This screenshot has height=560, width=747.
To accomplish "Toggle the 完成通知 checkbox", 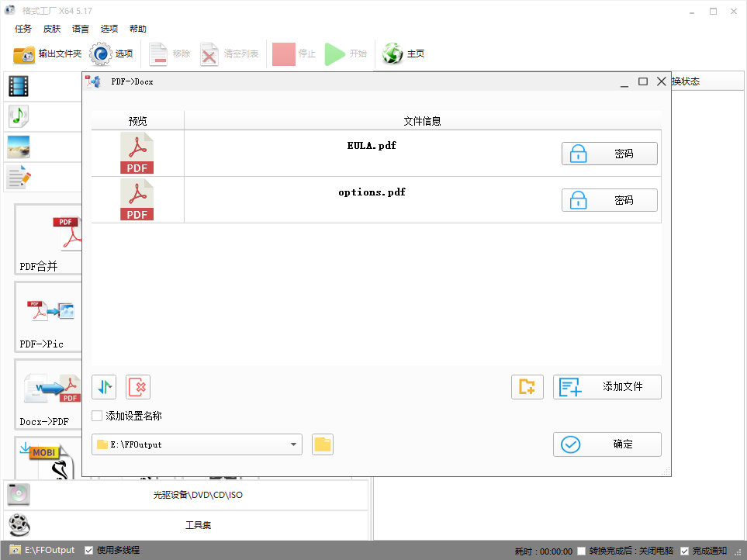I will point(684,551).
